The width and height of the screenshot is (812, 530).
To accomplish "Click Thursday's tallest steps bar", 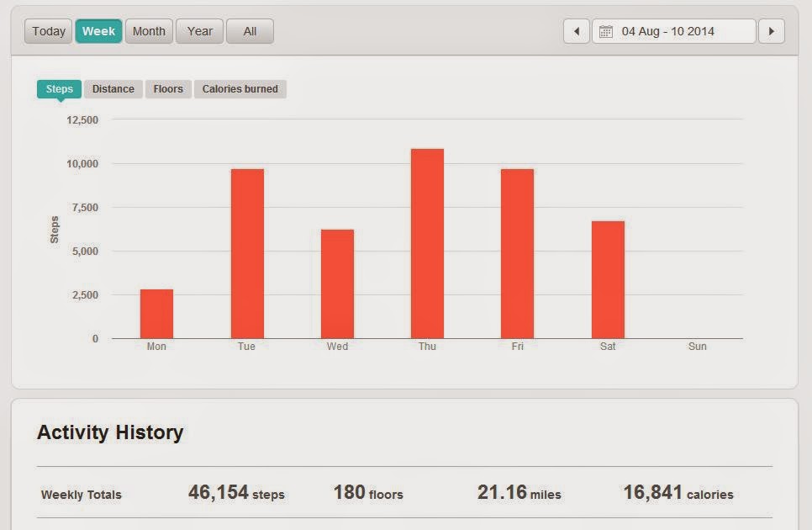I will [x=427, y=243].
